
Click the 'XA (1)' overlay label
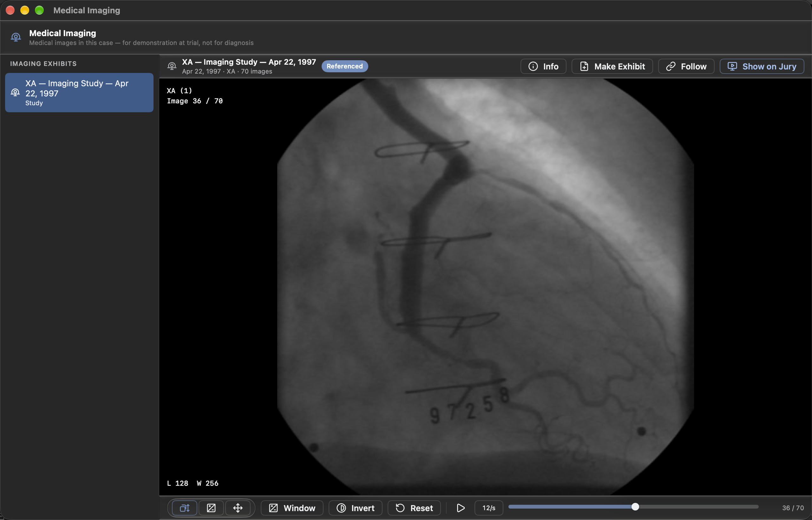[x=179, y=90]
